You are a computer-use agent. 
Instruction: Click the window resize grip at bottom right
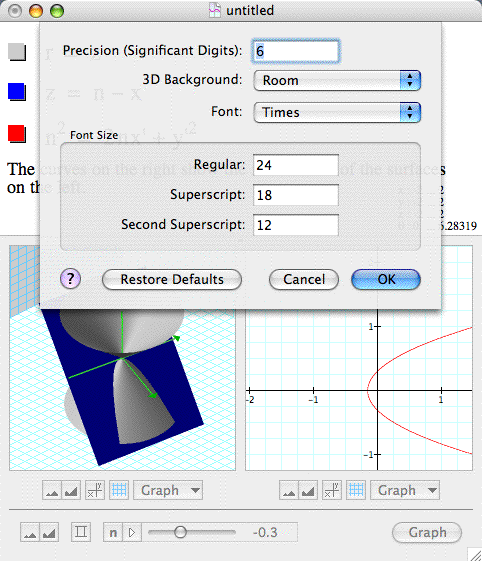point(475,554)
